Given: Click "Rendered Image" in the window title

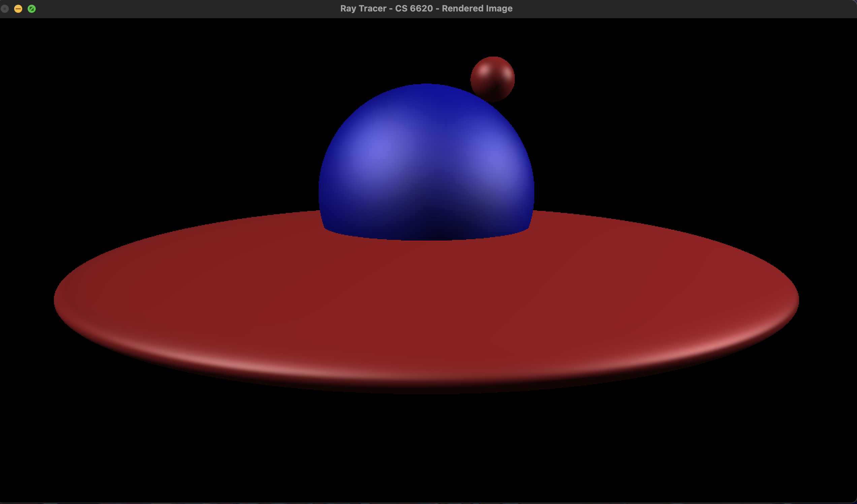Looking at the screenshot, I should click(x=477, y=8).
